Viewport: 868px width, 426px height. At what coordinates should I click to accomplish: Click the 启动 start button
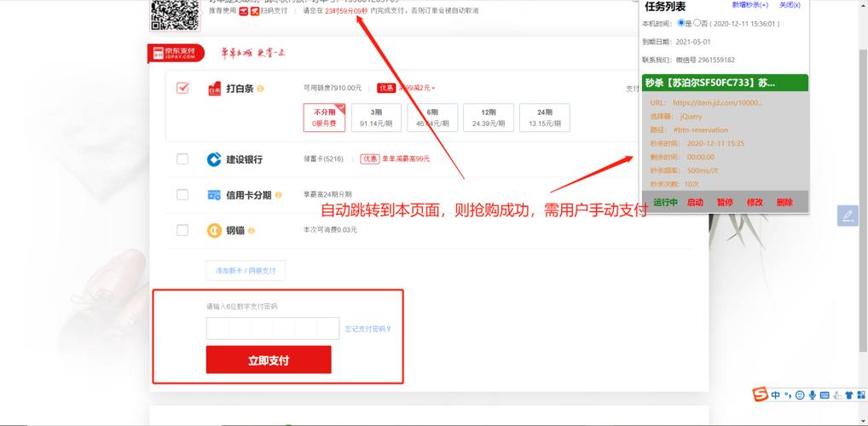pos(695,203)
